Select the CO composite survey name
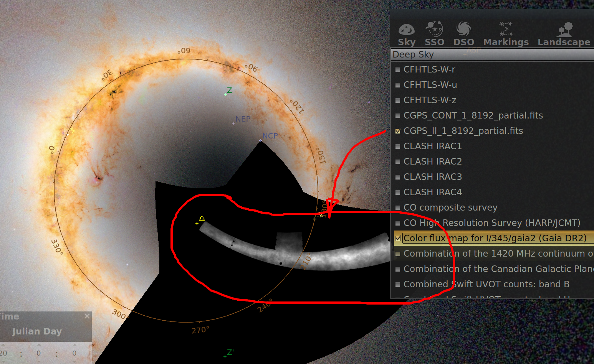The width and height of the screenshot is (594, 364). click(450, 208)
